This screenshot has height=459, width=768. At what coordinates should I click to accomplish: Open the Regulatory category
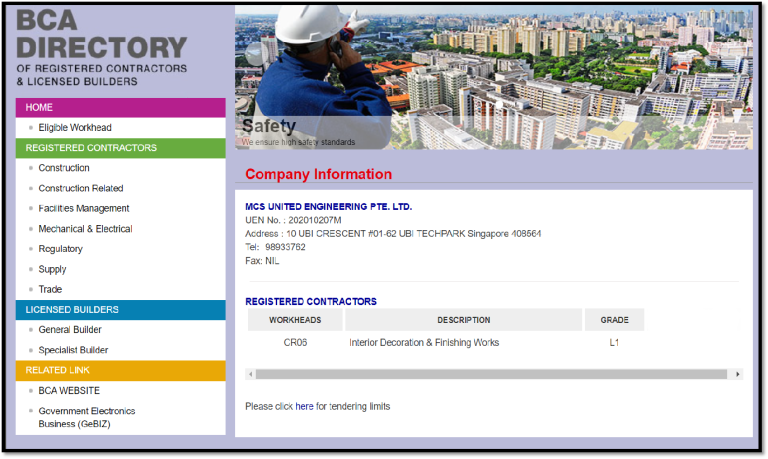point(60,249)
